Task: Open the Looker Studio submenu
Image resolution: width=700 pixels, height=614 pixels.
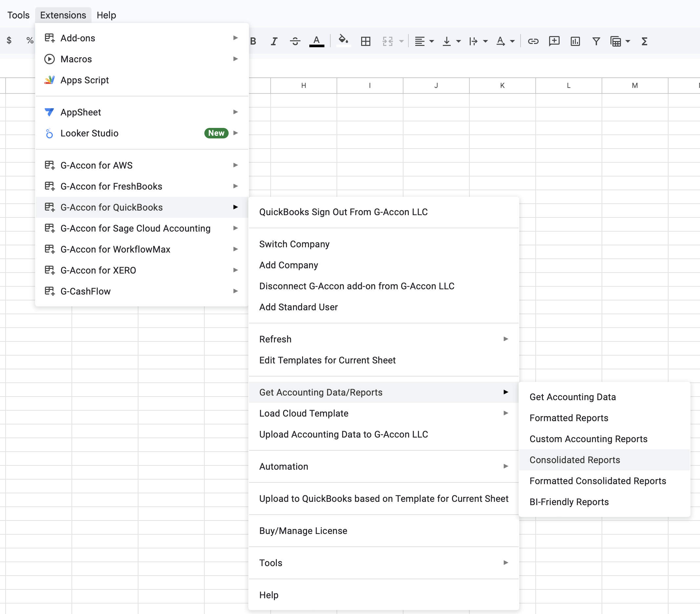Action: (x=142, y=133)
